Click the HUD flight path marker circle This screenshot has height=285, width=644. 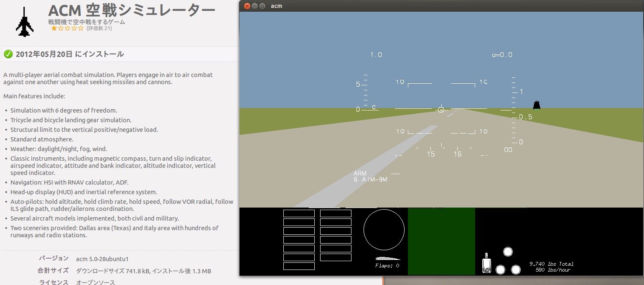tap(441, 110)
